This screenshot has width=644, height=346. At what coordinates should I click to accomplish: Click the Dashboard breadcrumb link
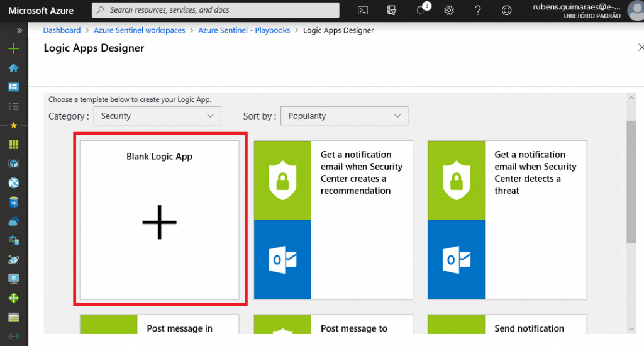tap(62, 30)
